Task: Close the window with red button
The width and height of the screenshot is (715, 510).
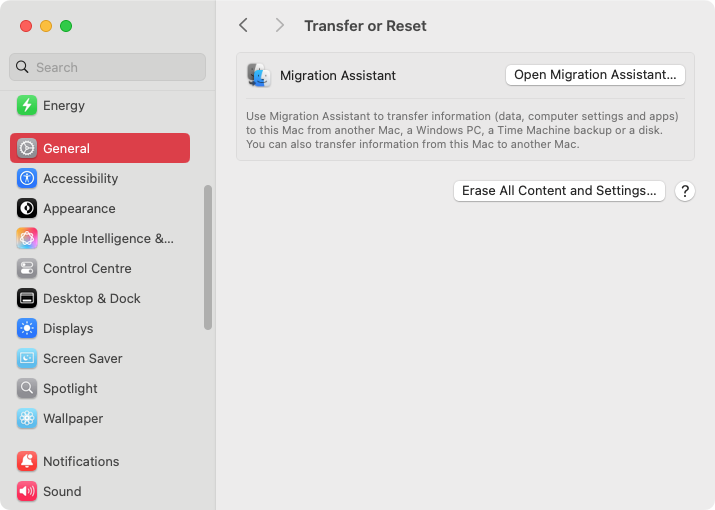Action: [x=26, y=26]
